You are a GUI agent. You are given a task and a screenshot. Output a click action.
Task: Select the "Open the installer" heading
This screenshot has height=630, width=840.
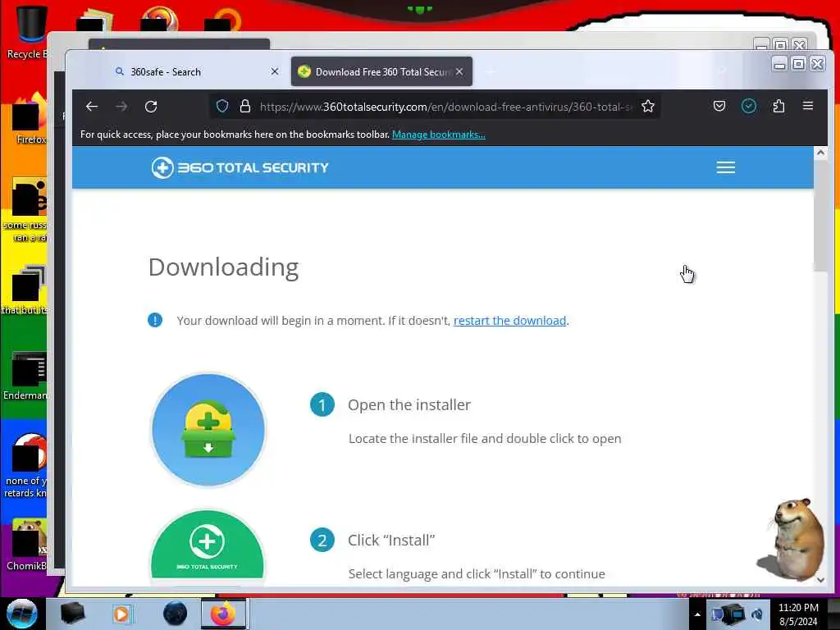coord(409,405)
